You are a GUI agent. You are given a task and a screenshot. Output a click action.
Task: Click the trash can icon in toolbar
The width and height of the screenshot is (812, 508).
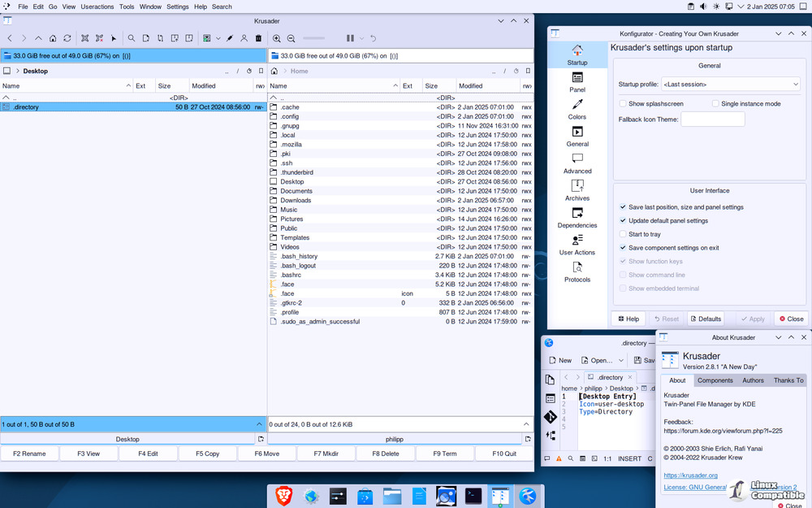coord(258,38)
